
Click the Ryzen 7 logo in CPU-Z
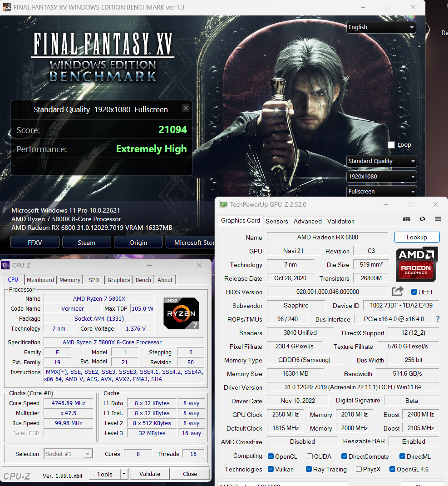coord(181,313)
